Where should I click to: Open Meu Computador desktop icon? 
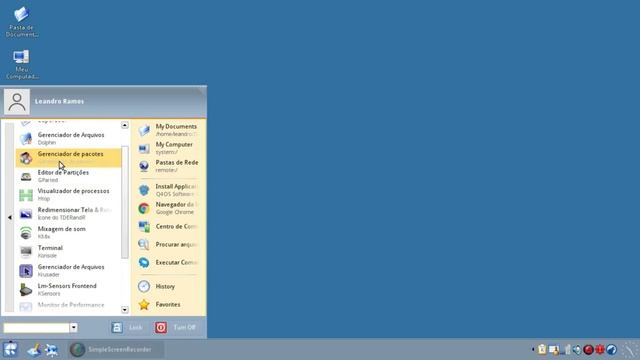[x=21, y=64]
